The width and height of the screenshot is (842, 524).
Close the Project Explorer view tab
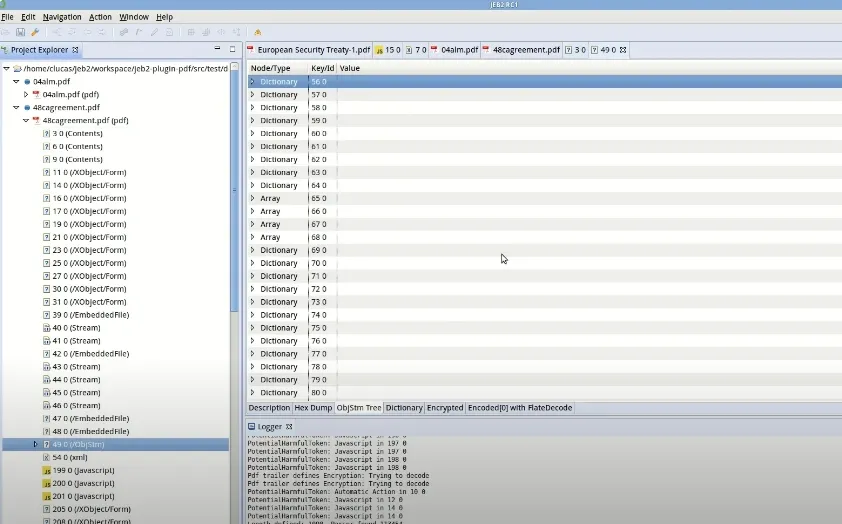tap(75, 50)
